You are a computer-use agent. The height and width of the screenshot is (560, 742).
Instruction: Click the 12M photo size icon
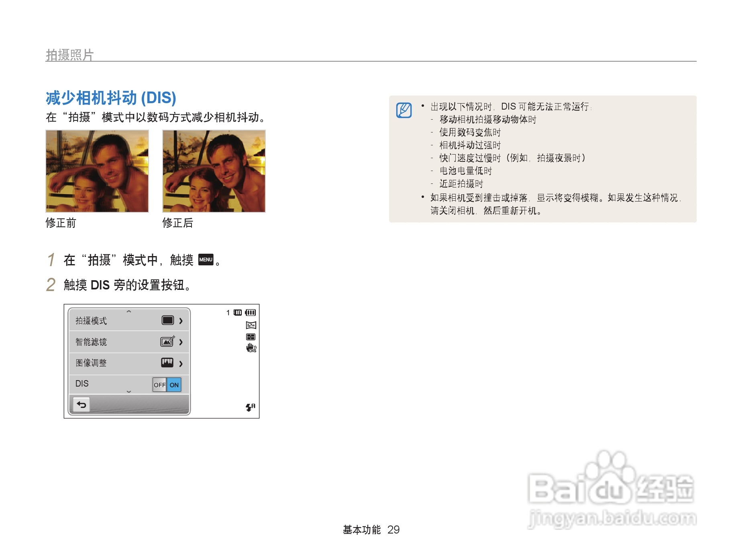[251, 325]
